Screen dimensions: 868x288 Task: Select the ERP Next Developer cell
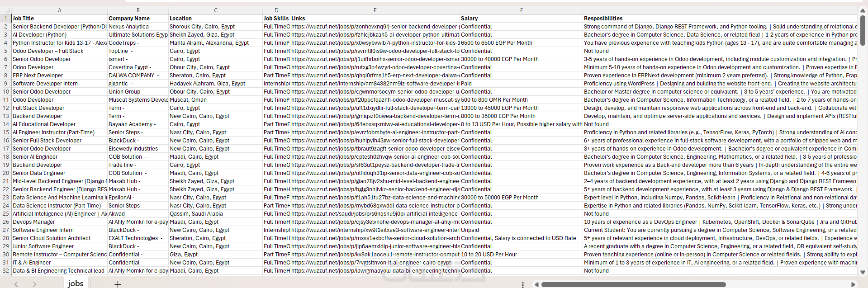pos(59,76)
